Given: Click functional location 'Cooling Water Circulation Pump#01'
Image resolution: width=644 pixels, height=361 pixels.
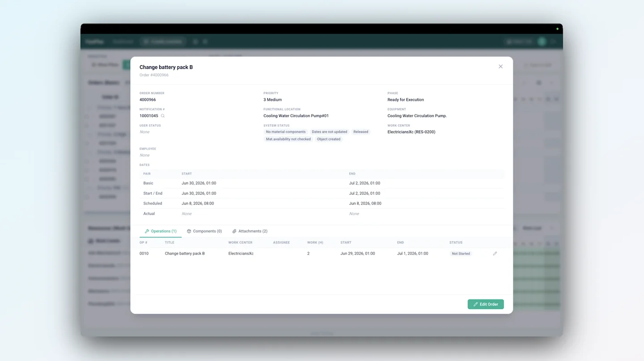Looking at the screenshot, I should pos(296,116).
